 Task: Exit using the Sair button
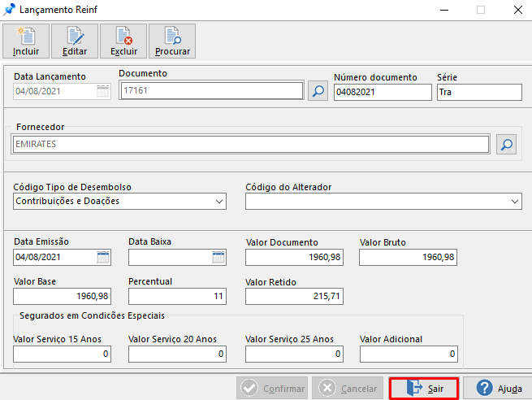pos(424,388)
